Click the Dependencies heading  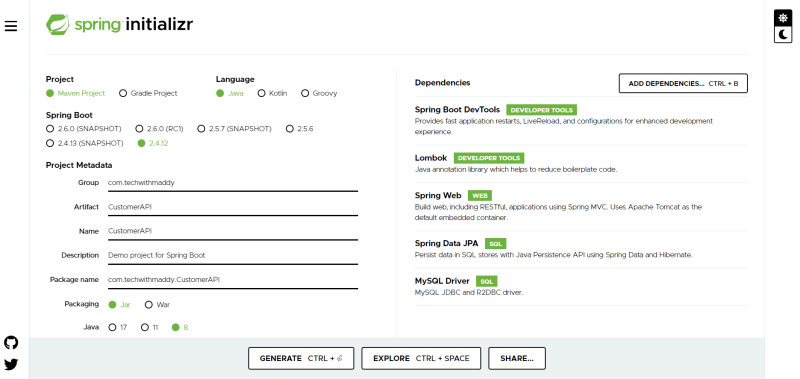(442, 83)
